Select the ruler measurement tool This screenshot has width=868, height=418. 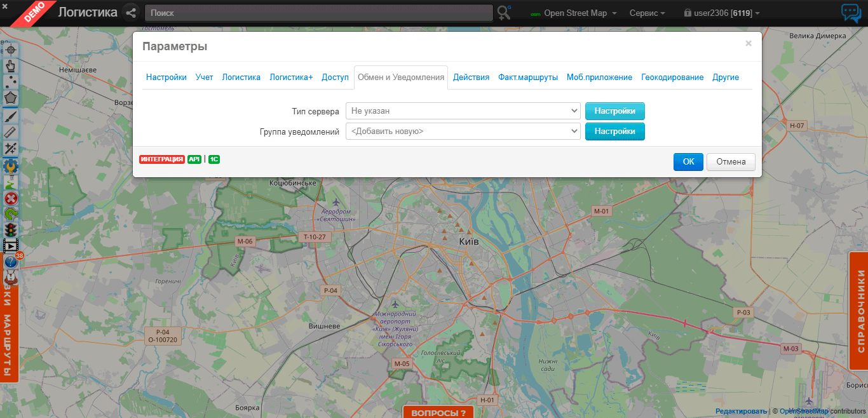(x=11, y=131)
